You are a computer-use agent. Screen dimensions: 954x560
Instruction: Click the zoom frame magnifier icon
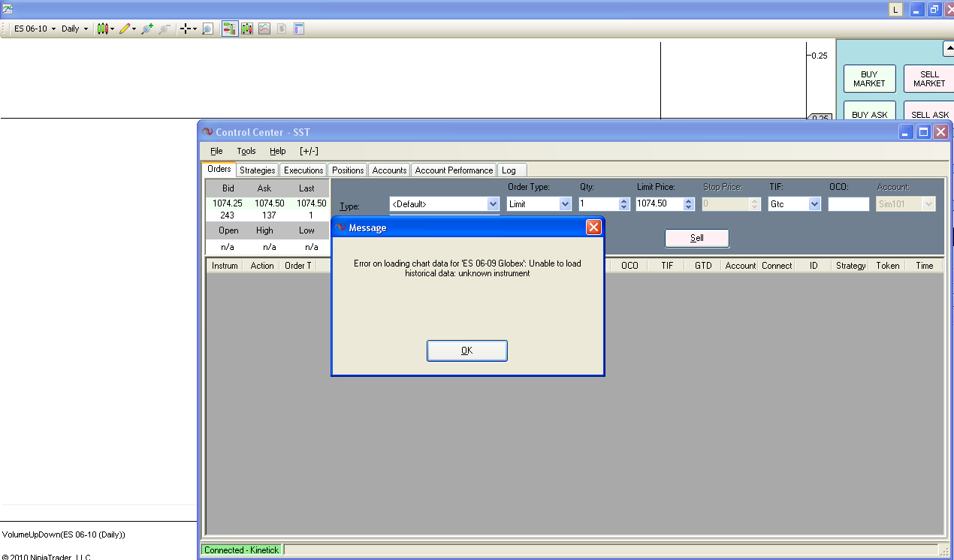[207, 29]
